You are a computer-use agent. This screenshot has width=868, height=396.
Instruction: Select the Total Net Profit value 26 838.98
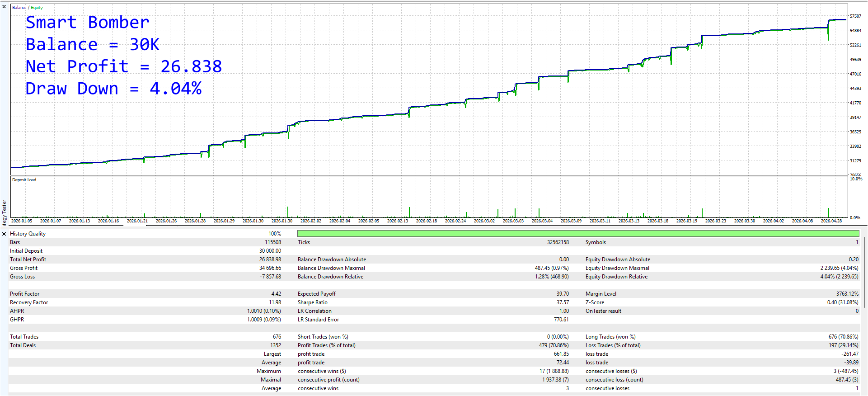(x=270, y=259)
